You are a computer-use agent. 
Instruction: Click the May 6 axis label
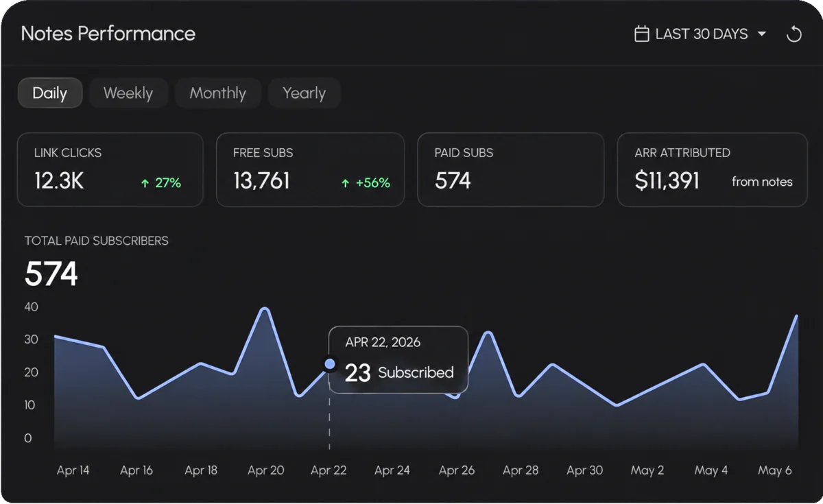[x=775, y=470]
